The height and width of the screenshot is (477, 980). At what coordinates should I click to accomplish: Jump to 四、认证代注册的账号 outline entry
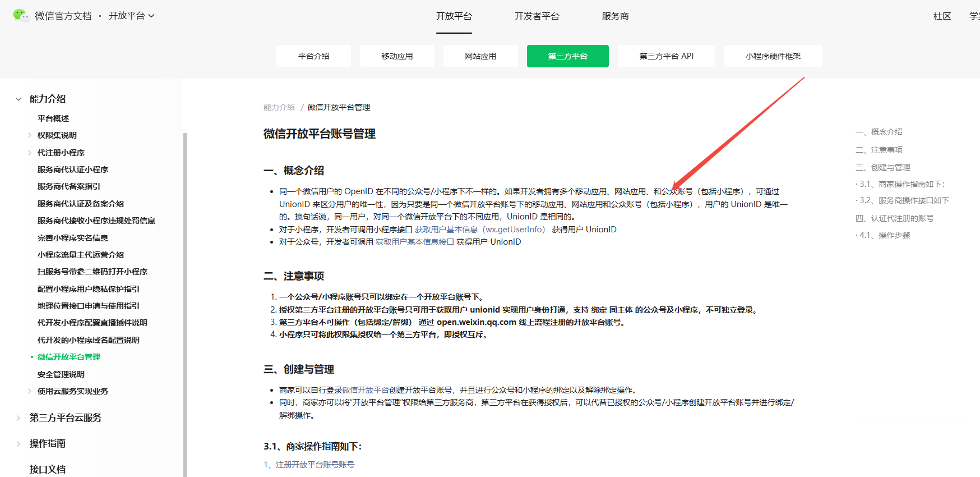(x=895, y=218)
